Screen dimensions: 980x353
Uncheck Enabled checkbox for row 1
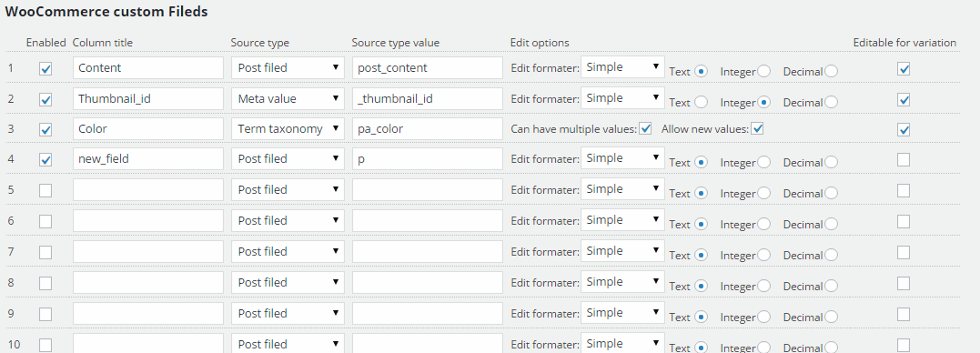[45, 69]
